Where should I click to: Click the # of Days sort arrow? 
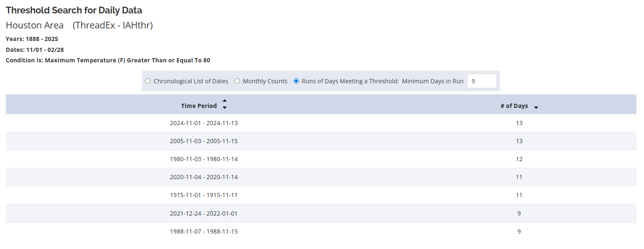[x=536, y=107]
